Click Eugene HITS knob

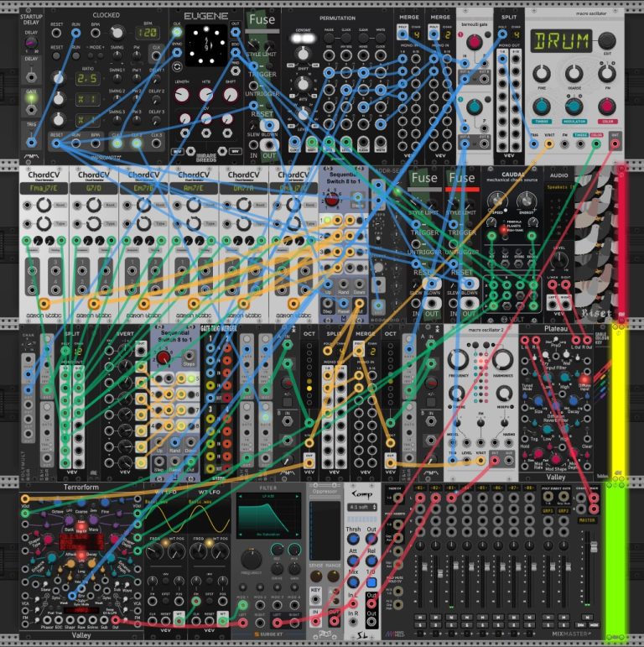click(206, 96)
